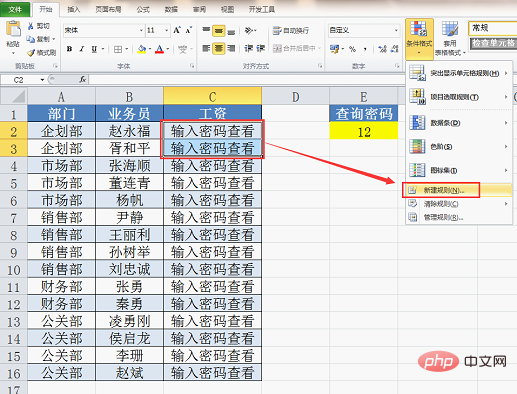
Task: Select column C header
Action: click(x=212, y=97)
